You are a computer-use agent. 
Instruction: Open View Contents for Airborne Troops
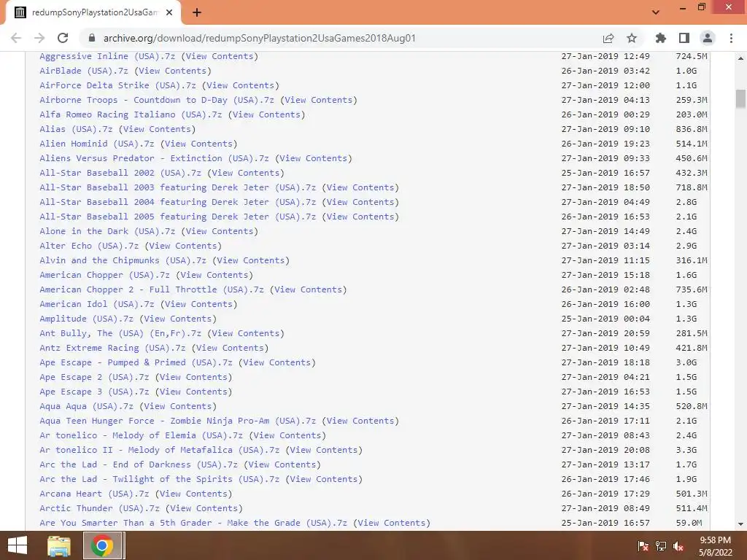[319, 100]
